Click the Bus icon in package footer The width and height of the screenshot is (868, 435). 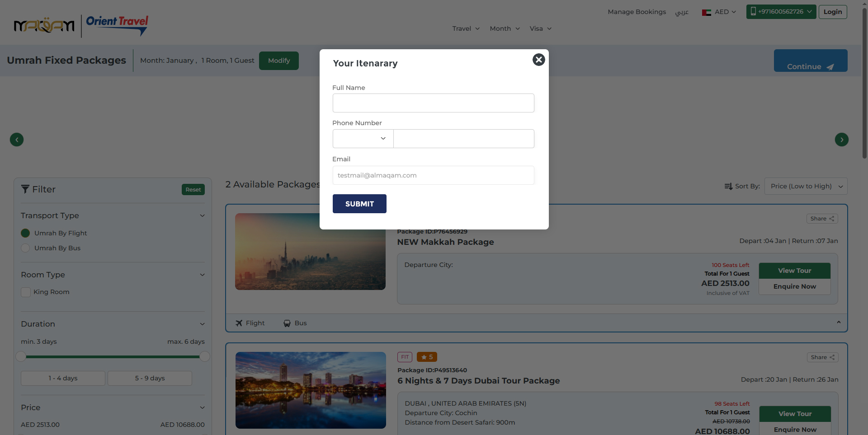click(x=287, y=323)
